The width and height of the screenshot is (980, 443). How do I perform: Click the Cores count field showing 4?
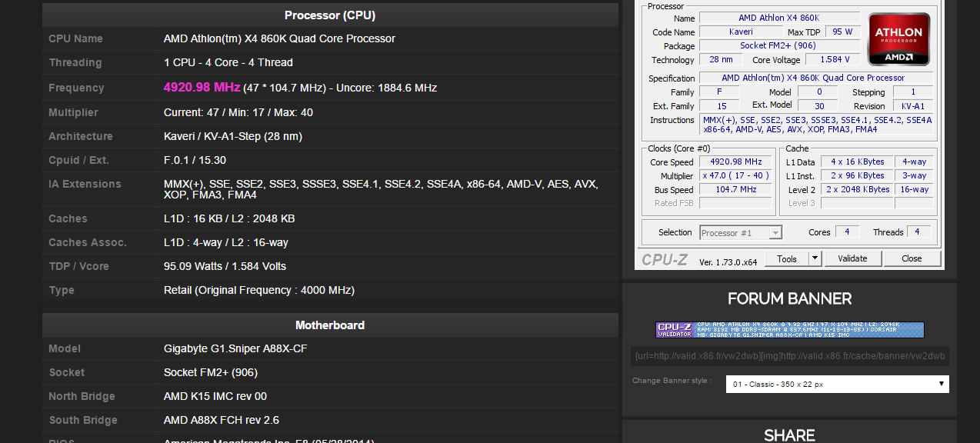(x=847, y=231)
